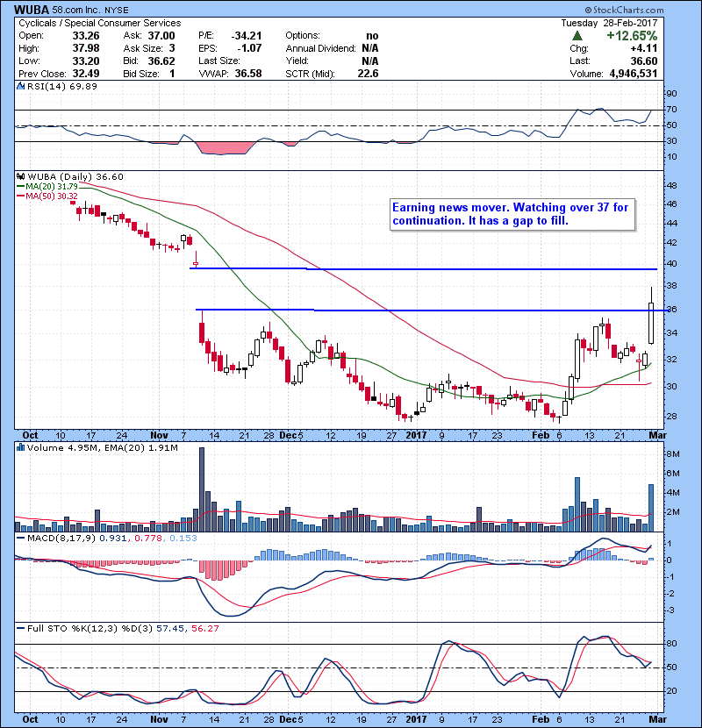
Task: Click the Last price 36.60 value
Action: [x=644, y=61]
